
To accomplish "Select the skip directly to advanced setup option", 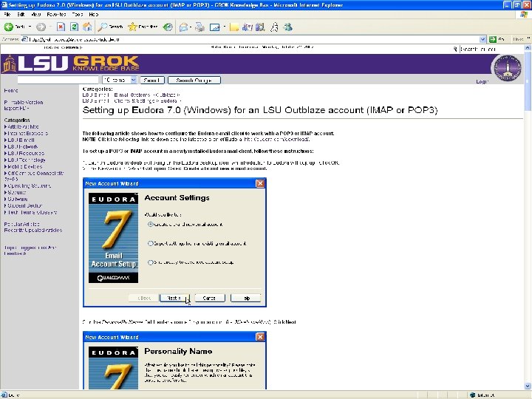I will (150, 262).
